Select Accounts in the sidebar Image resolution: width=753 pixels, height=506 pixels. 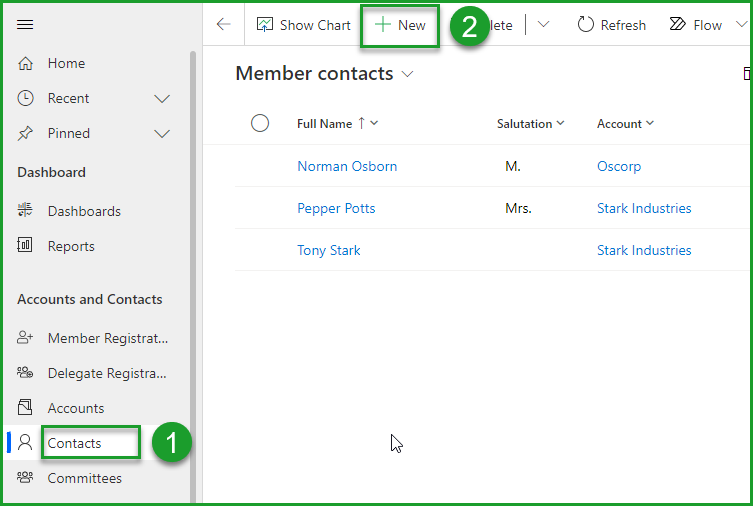tap(75, 408)
